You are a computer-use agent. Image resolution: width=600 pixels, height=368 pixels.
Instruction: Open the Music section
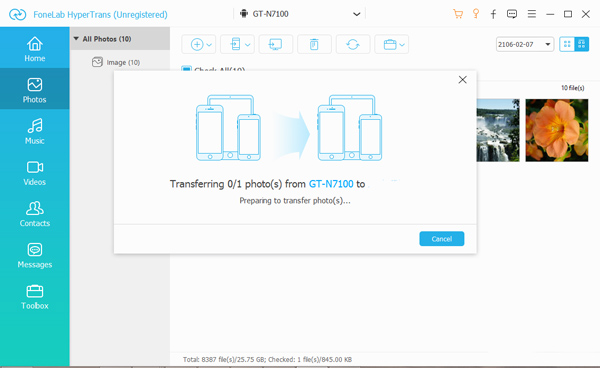pyautogui.click(x=34, y=131)
